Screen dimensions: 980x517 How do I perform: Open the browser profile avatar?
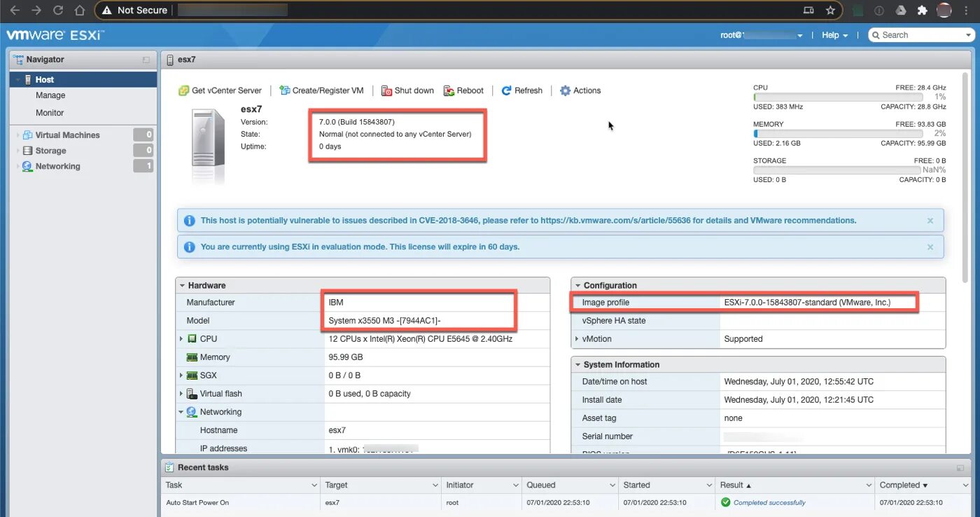click(x=944, y=11)
